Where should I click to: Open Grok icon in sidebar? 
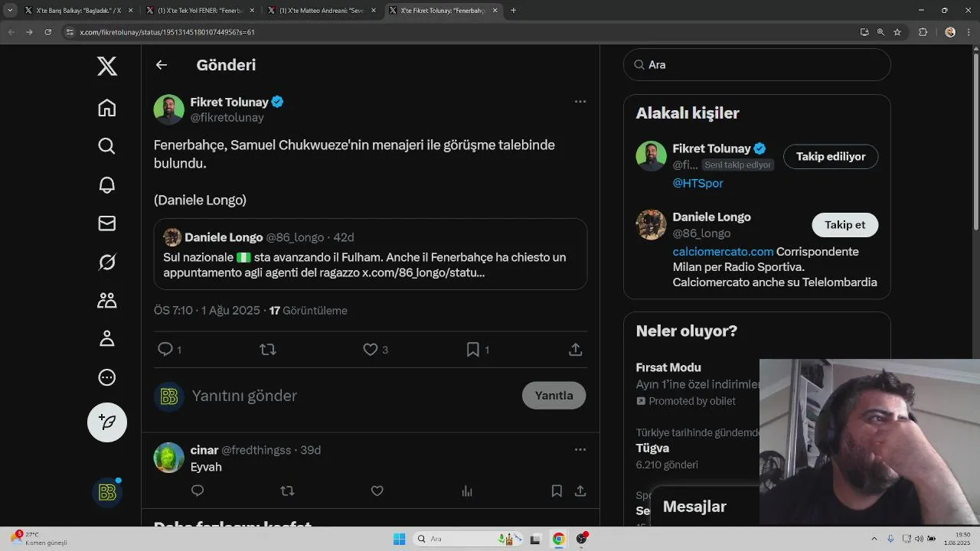click(x=107, y=262)
